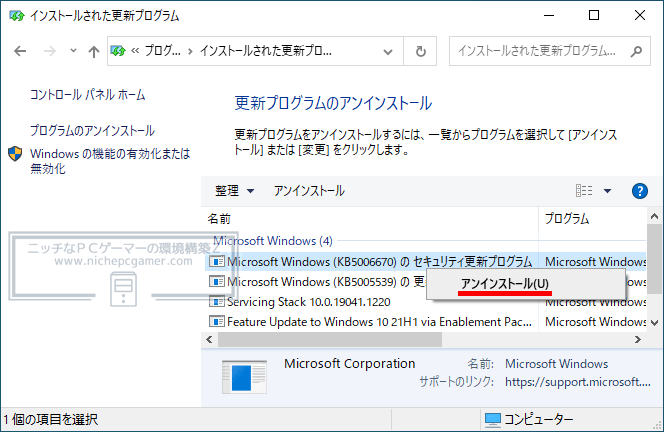
Task: Click the details pane update thumbnail
Action: (244, 377)
